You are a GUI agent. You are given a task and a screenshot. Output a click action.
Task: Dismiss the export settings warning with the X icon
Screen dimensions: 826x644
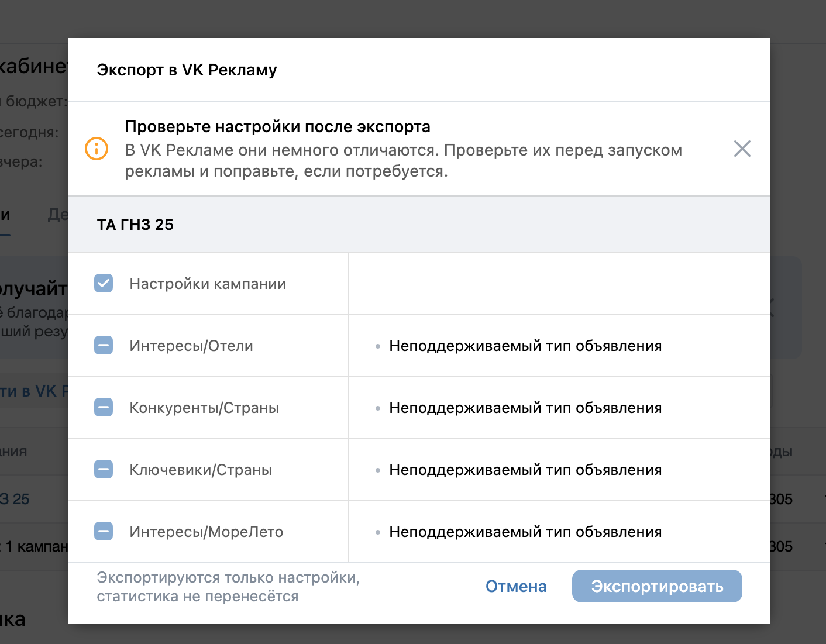coord(742,149)
